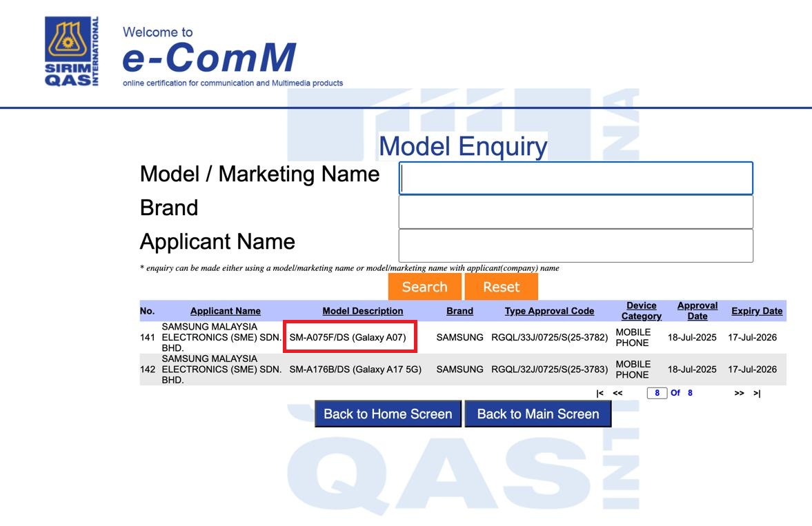Go to next results page
The width and height of the screenshot is (812, 526).
coord(739,394)
